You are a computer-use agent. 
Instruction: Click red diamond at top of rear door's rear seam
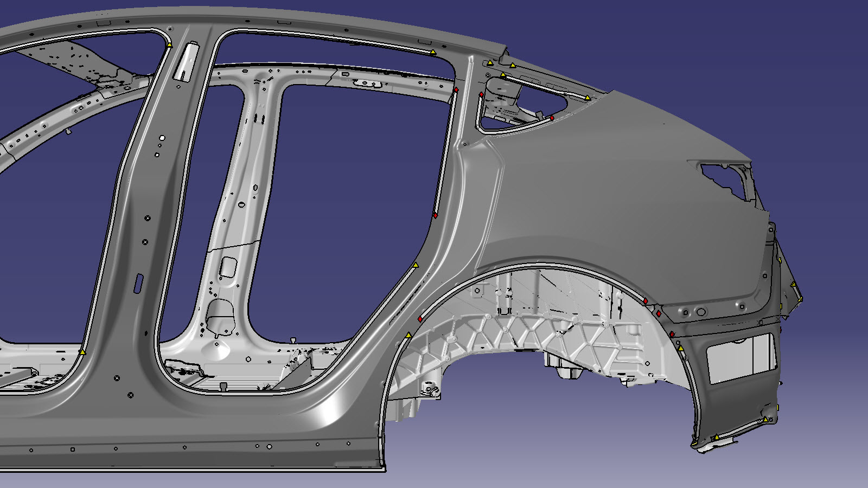tap(456, 89)
